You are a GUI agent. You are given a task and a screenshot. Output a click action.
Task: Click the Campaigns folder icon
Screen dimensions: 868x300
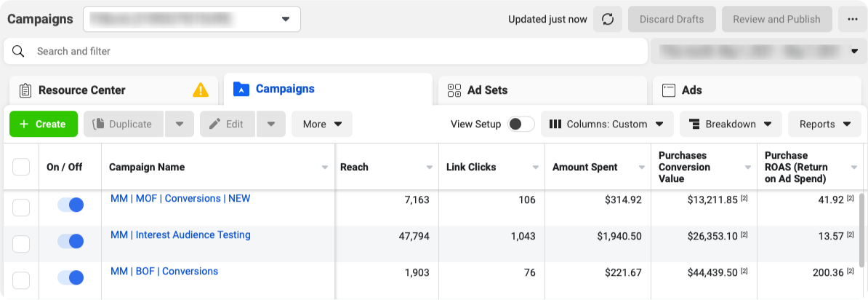[241, 89]
